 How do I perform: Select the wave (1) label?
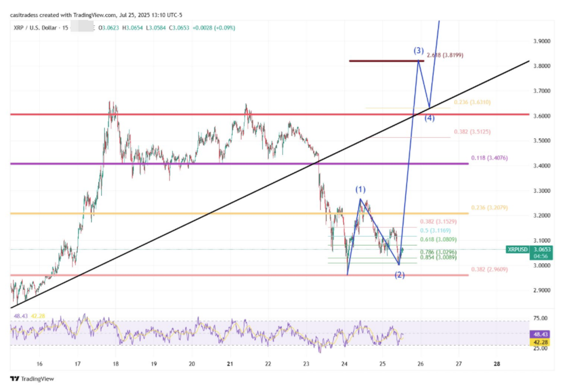coord(360,189)
